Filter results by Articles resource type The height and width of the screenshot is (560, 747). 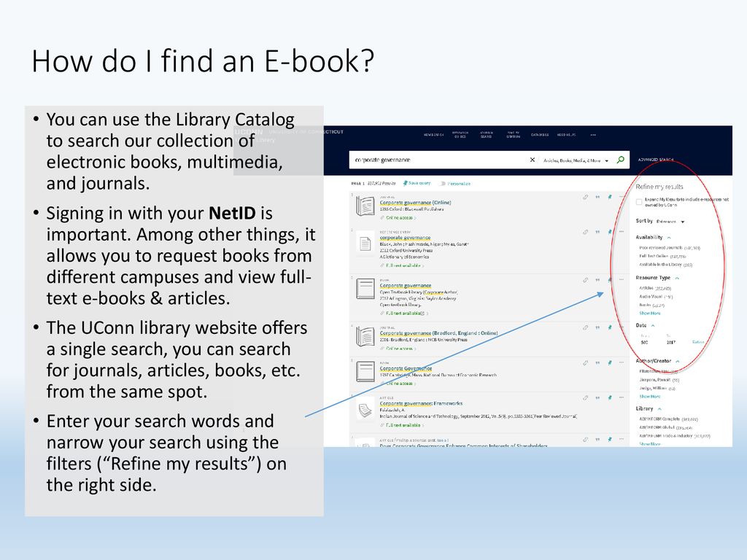click(655, 288)
